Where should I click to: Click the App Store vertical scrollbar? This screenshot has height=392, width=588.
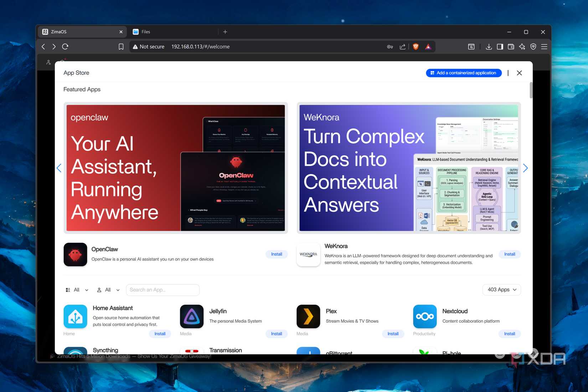click(x=531, y=90)
